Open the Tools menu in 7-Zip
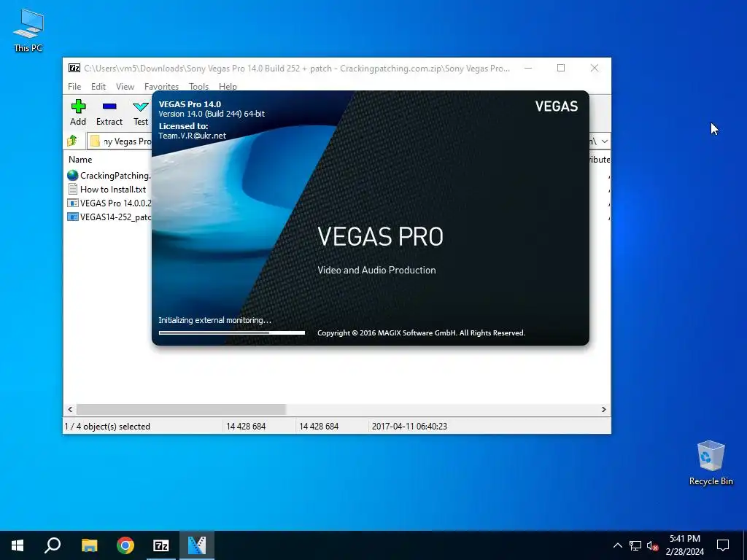Screen dimensions: 747x560 pyautogui.click(x=198, y=86)
